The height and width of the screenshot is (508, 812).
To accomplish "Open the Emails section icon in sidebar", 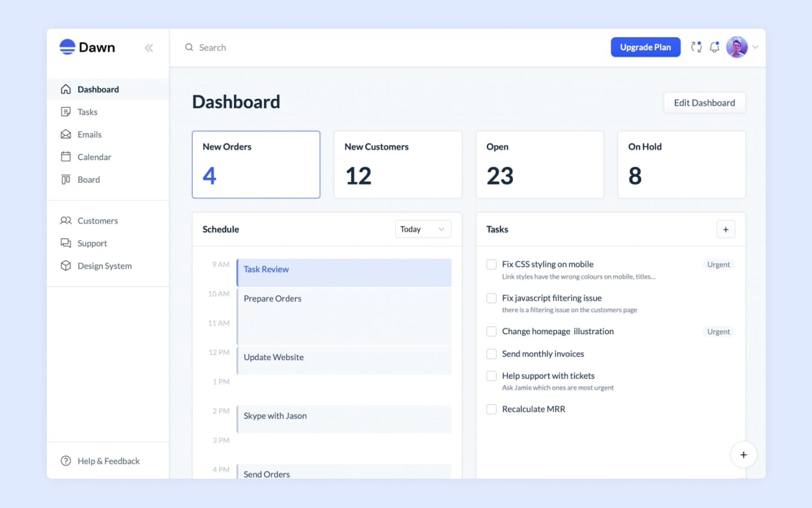I will (65, 134).
